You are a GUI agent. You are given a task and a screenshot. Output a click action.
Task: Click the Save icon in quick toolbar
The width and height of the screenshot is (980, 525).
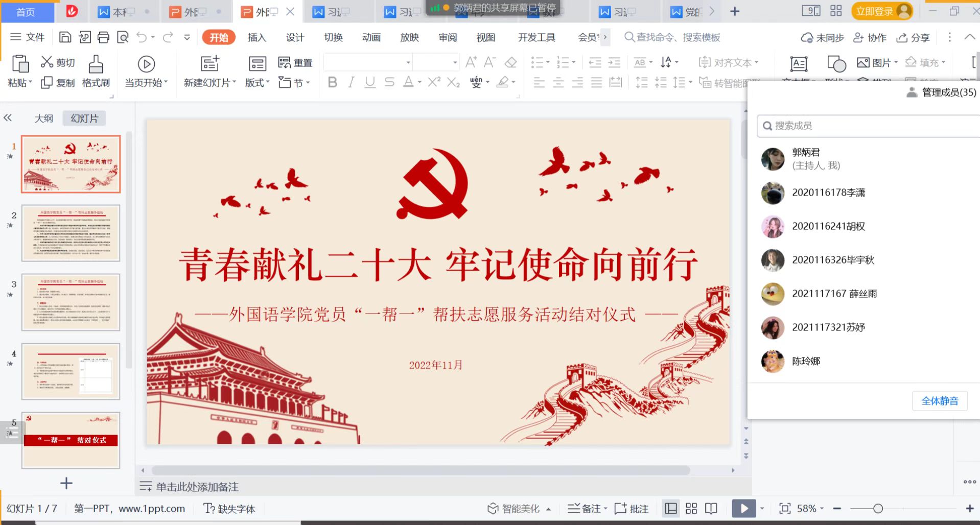tap(65, 37)
